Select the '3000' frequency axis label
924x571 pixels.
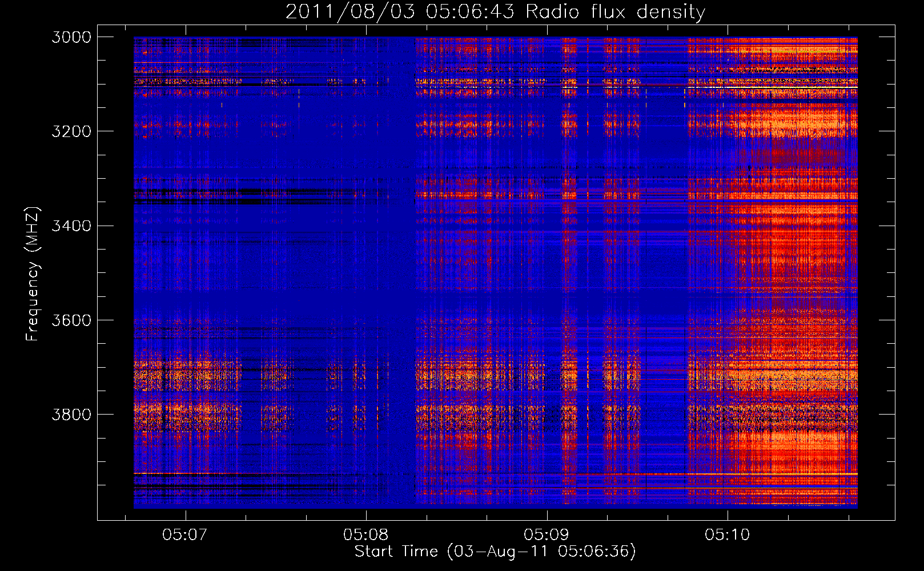pos(71,37)
